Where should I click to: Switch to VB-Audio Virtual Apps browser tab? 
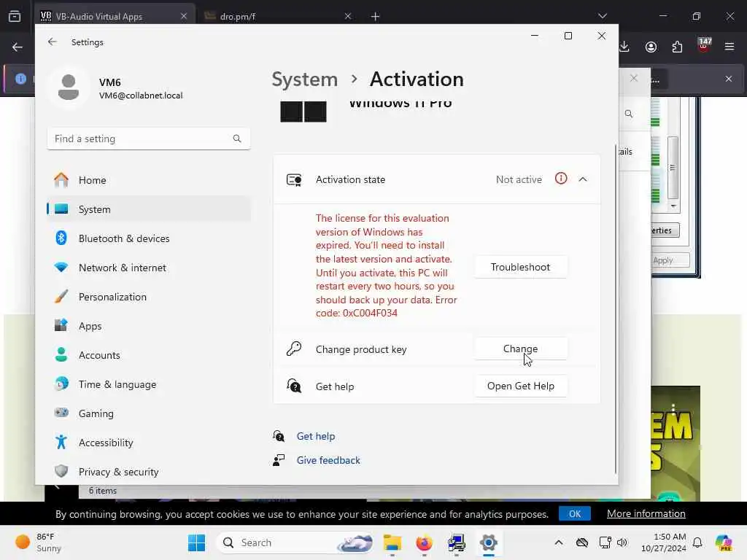[115, 16]
